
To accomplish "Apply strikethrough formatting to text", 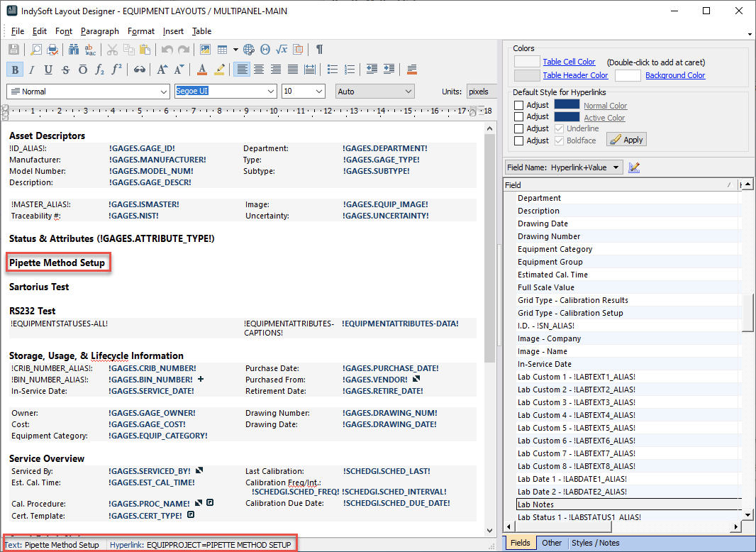I will [x=65, y=70].
